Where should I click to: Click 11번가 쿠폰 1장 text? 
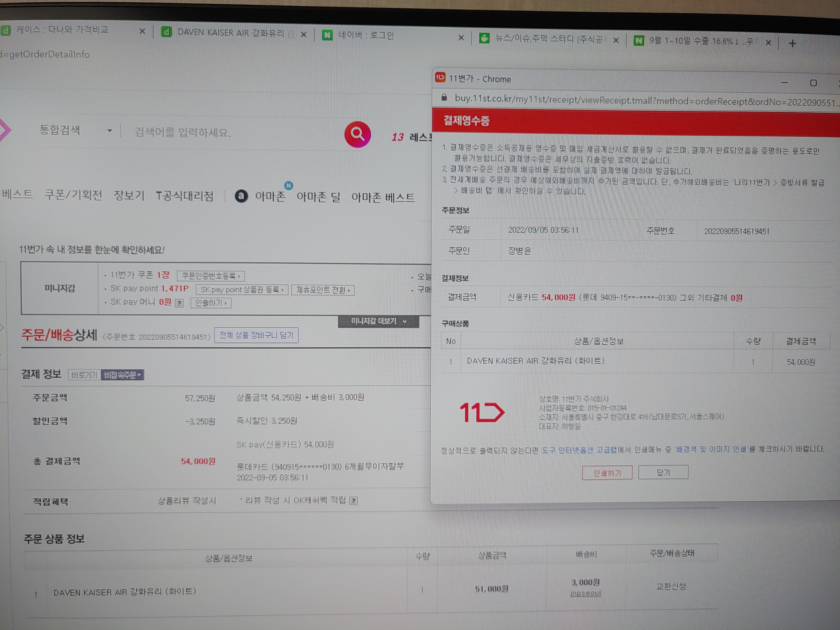140,275
